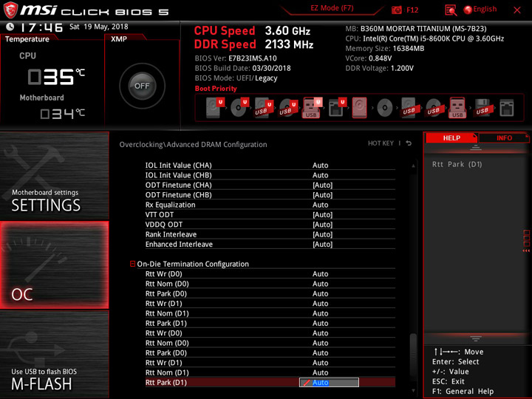Select the first Rtt Nom (D1) row

coord(270,313)
